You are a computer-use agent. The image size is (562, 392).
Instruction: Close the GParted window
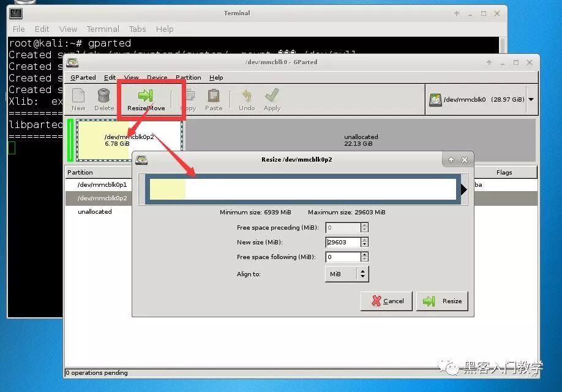click(x=530, y=62)
